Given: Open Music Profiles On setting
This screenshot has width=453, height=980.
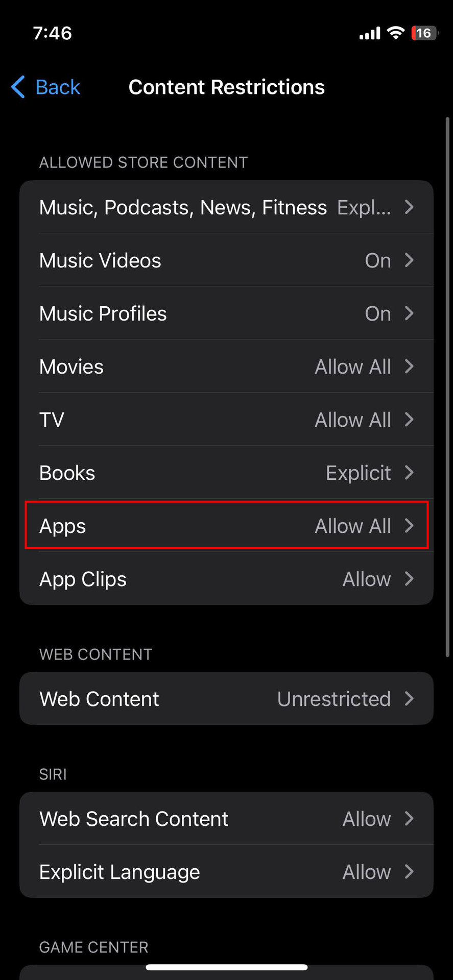Looking at the screenshot, I should (x=377, y=313).
